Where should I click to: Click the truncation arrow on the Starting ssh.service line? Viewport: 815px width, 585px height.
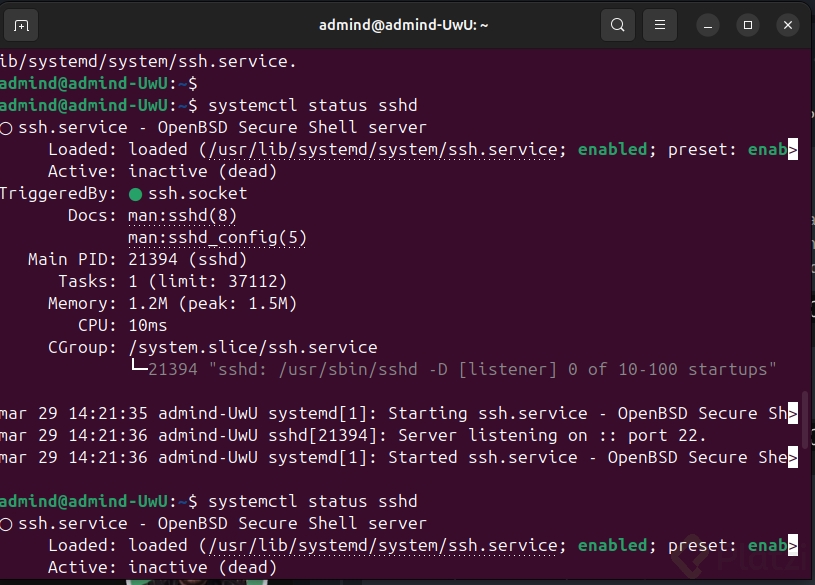tap(793, 414)
